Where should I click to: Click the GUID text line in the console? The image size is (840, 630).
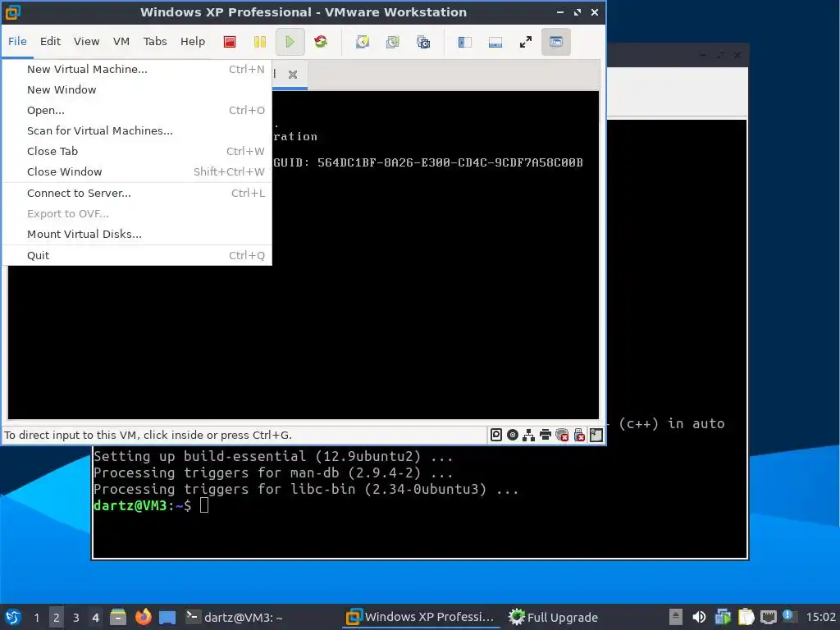coord(428,162)
